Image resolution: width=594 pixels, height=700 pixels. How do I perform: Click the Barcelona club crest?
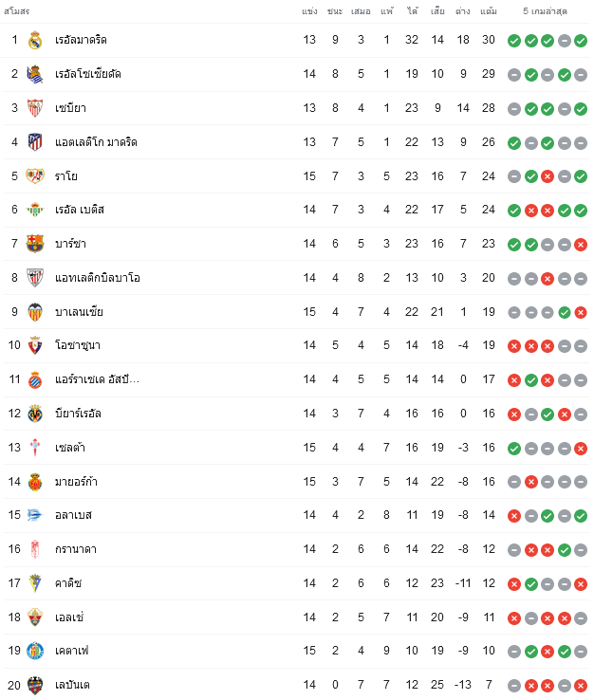35,244
